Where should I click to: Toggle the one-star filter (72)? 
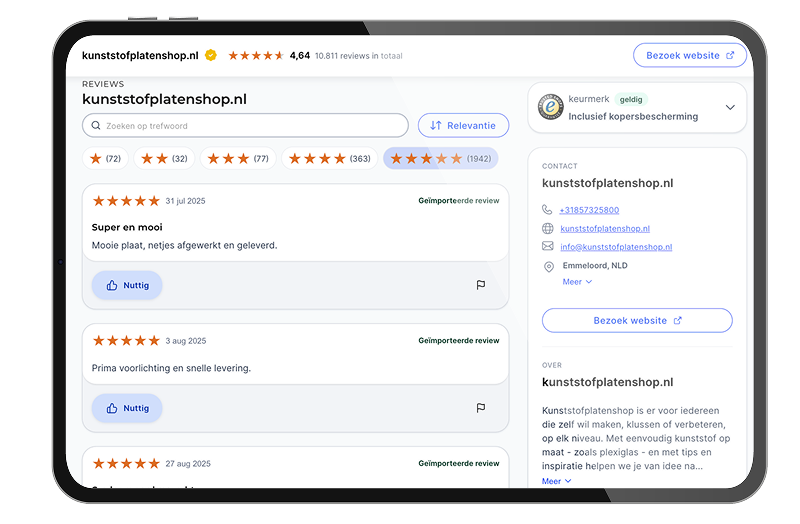click(105, 159)
